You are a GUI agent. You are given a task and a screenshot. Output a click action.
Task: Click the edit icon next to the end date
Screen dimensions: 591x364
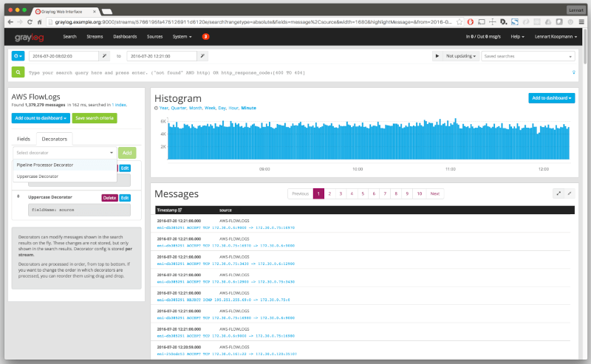pyautogui.click(x=202, y=56)
